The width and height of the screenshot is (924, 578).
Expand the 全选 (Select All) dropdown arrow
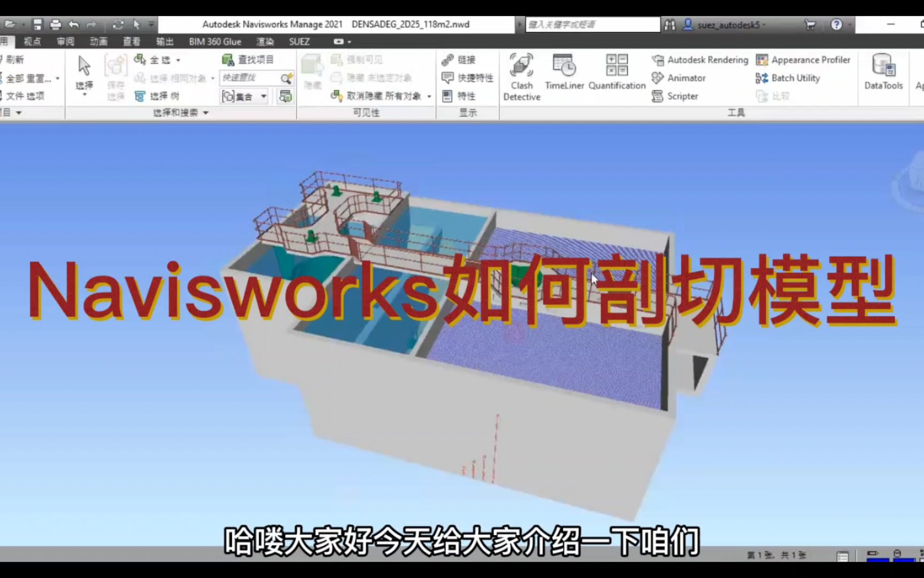(178, 60)
